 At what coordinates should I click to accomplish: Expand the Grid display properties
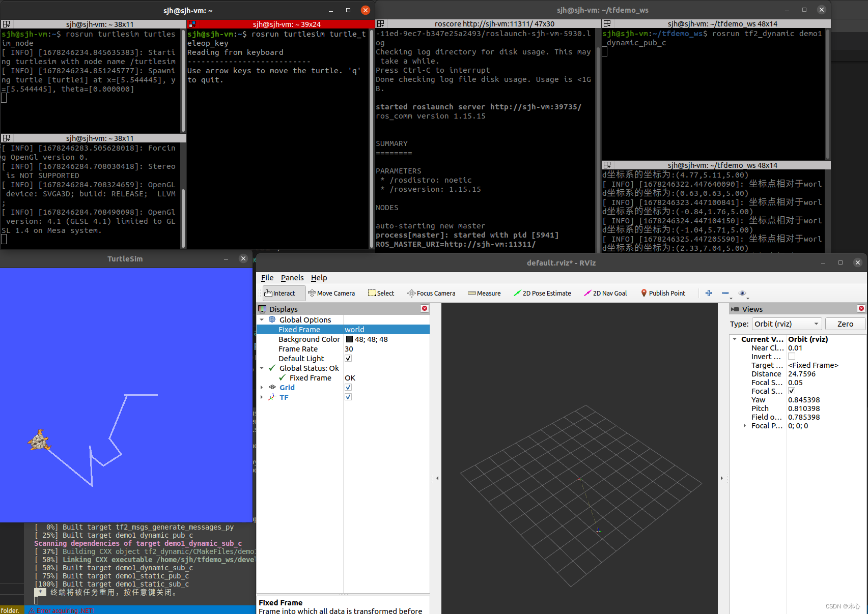[262, 387]
